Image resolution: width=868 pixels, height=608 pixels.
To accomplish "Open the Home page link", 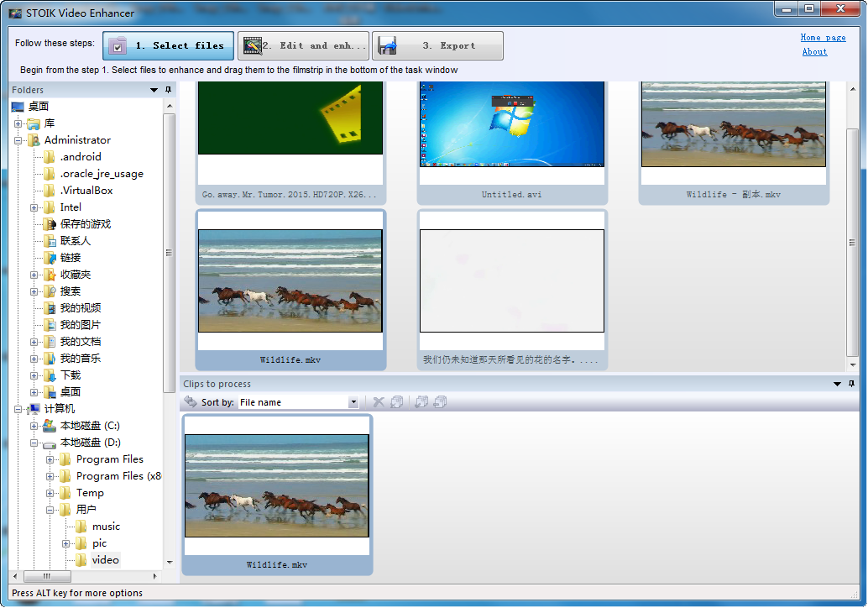I will point(823,38).
